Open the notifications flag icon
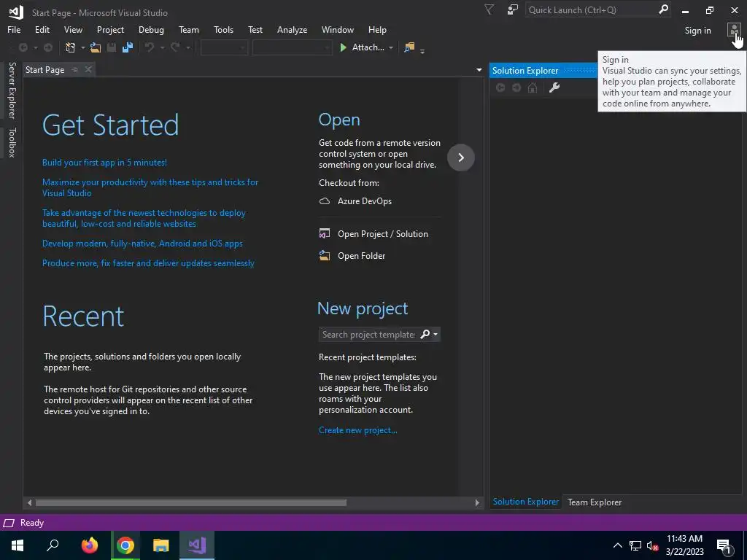Screen dimensions: 747x560 (489, 9)
